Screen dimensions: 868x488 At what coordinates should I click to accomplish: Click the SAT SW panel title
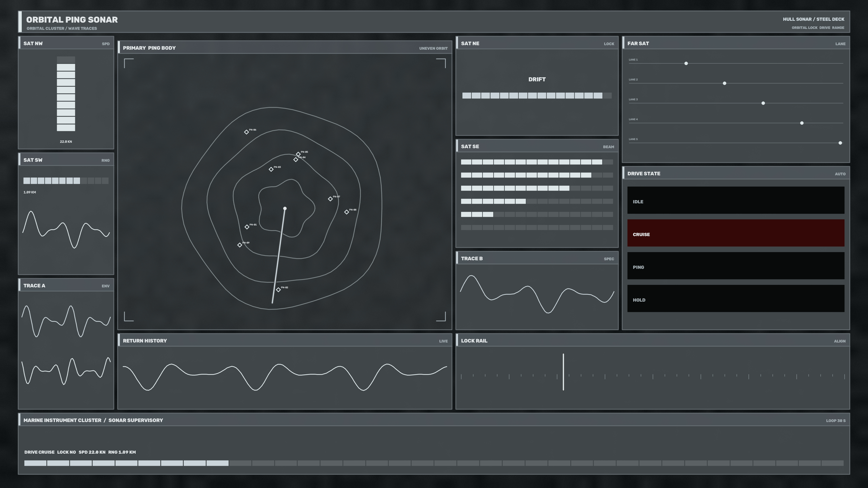(33, 160)
